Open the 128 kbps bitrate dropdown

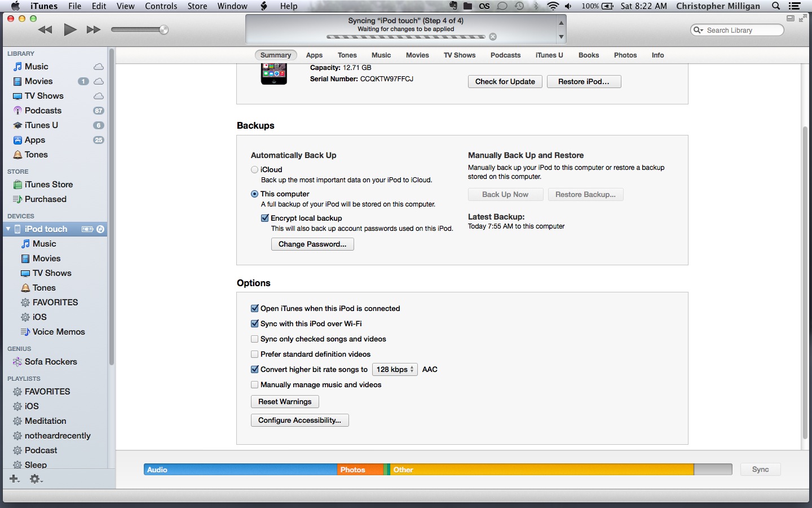(x=395, y=370)
